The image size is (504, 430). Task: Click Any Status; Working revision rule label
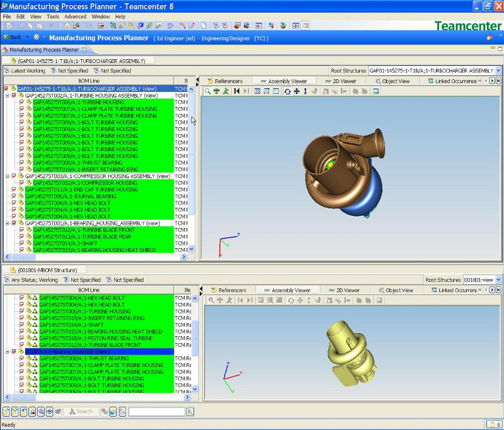click(35, 280)
